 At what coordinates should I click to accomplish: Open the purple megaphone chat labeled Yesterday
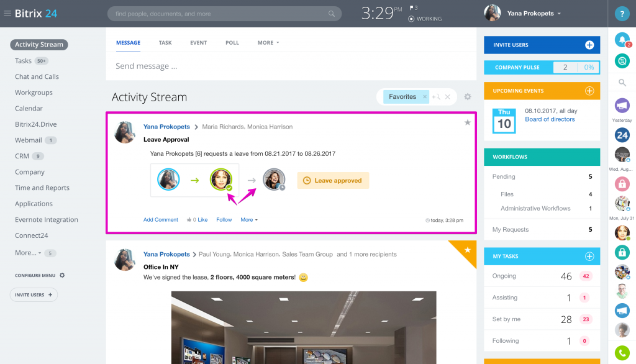[622, 106]
